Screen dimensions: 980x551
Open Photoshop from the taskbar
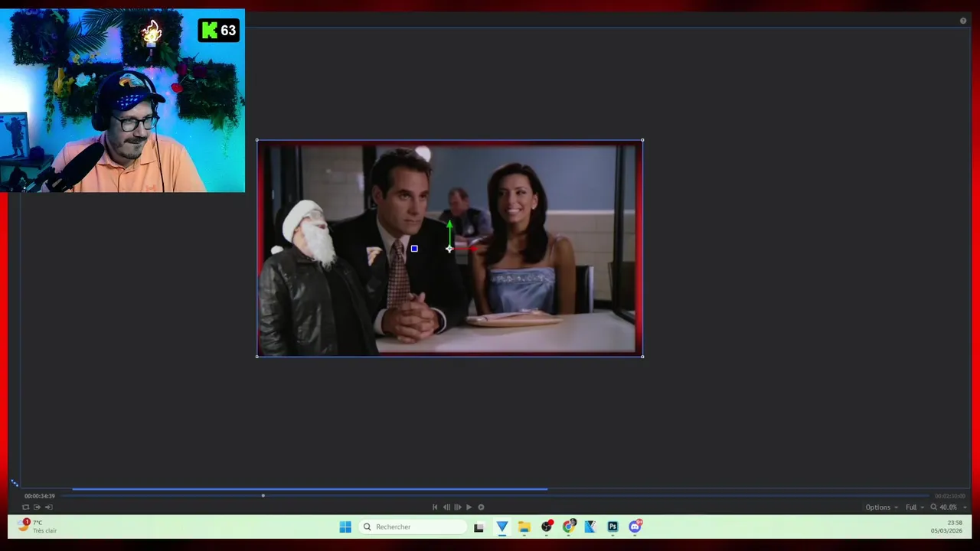coord(612,527)
